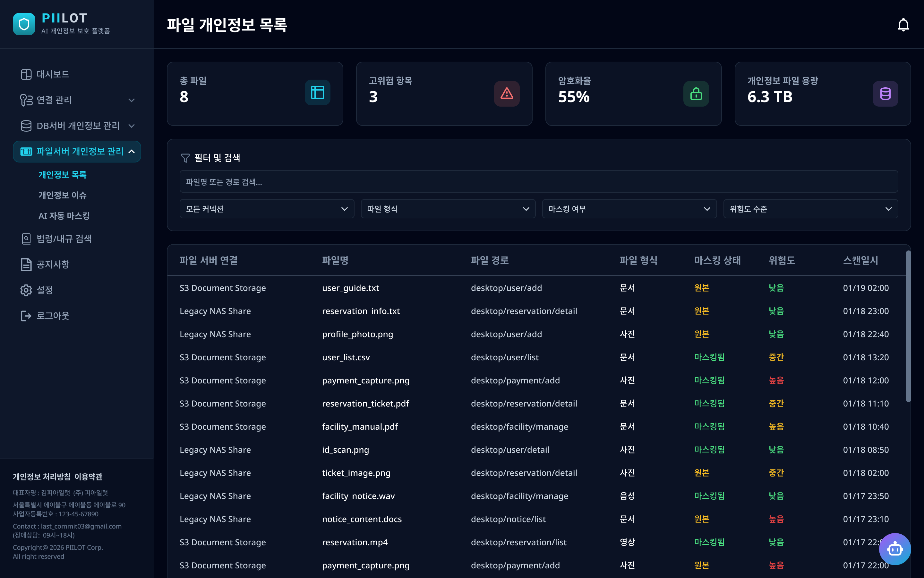Click the desktop/user/list path cell
The image size is (924, 578).
[505, 357]
